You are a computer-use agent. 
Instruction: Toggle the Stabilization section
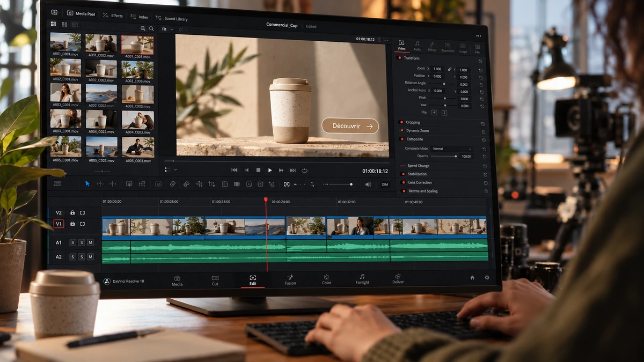pyautogui.click(x=404, y=174)
